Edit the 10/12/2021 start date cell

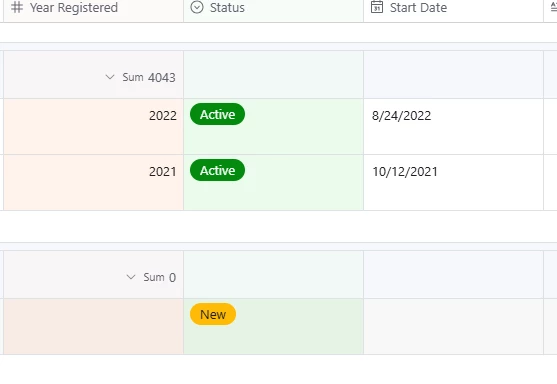coord(454,183)
